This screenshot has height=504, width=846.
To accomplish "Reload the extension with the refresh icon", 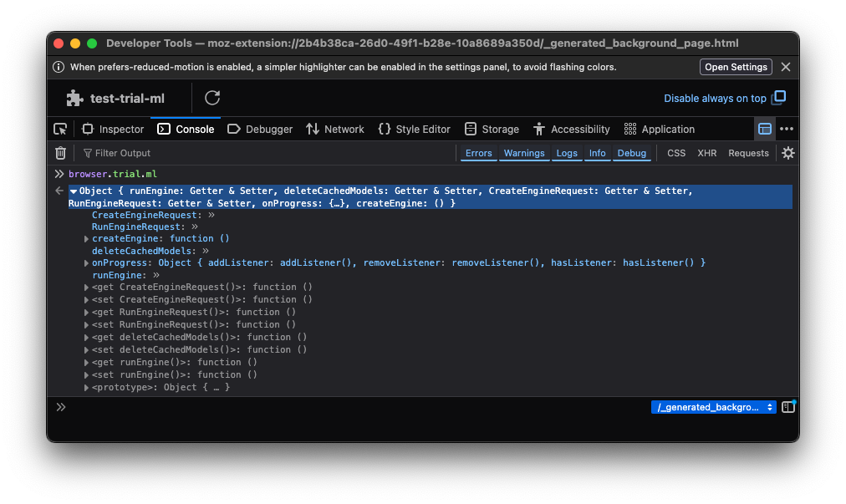I will tap(212, 98).
